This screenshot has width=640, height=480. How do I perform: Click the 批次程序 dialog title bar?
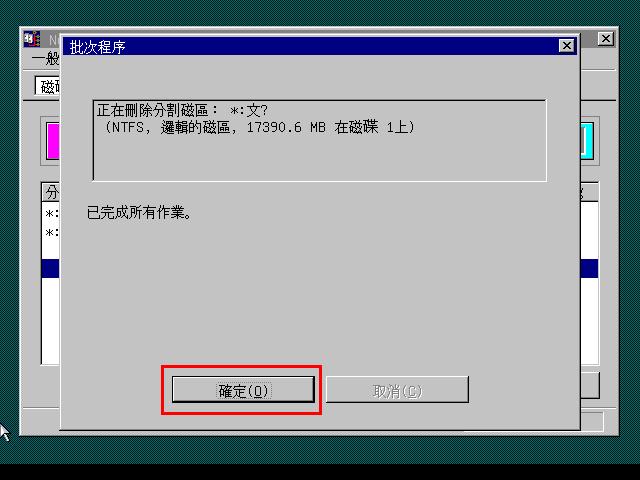tap(310, 47)
